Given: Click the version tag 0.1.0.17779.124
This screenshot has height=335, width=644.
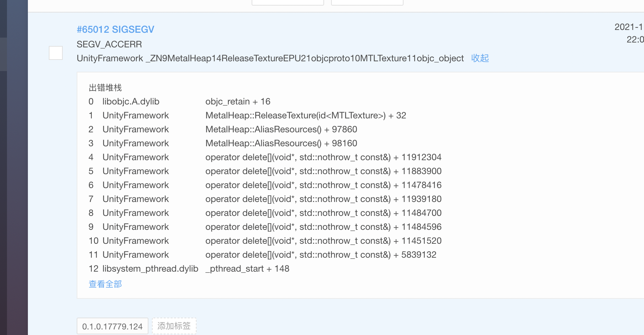Looking at the screenshot, I should click(112, 326).
